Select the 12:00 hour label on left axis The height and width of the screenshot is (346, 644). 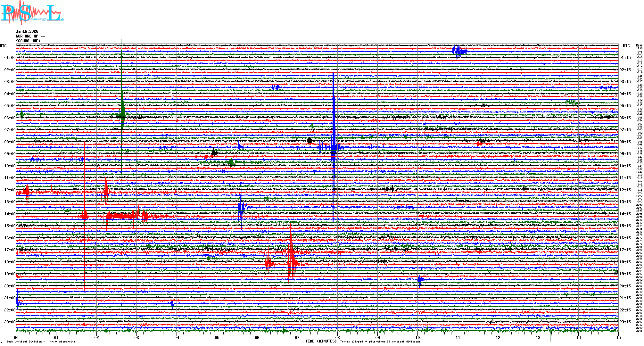click(10, 190)
